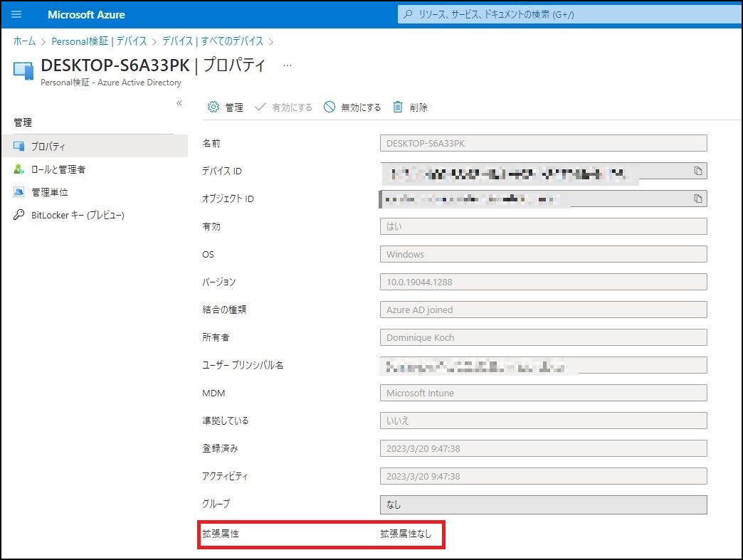743x560 pixels.
Task: Open 管理単位 in the sidebar
Action: point(95,192)
